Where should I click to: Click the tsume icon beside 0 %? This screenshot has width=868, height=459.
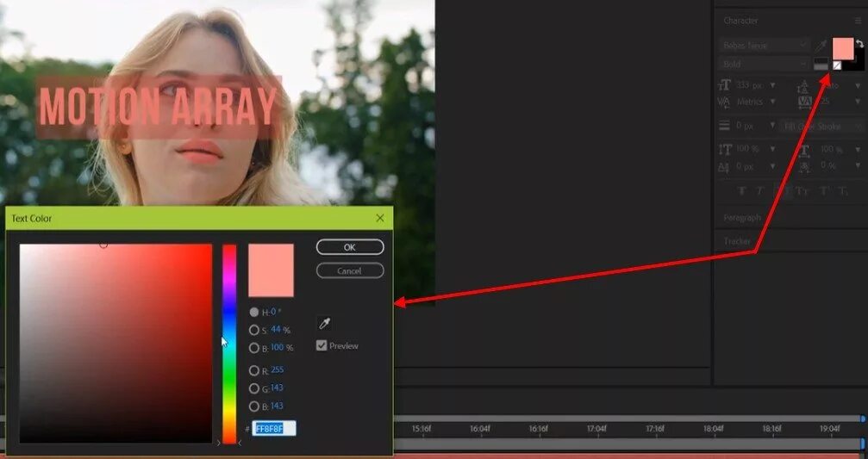coord(805,167)
